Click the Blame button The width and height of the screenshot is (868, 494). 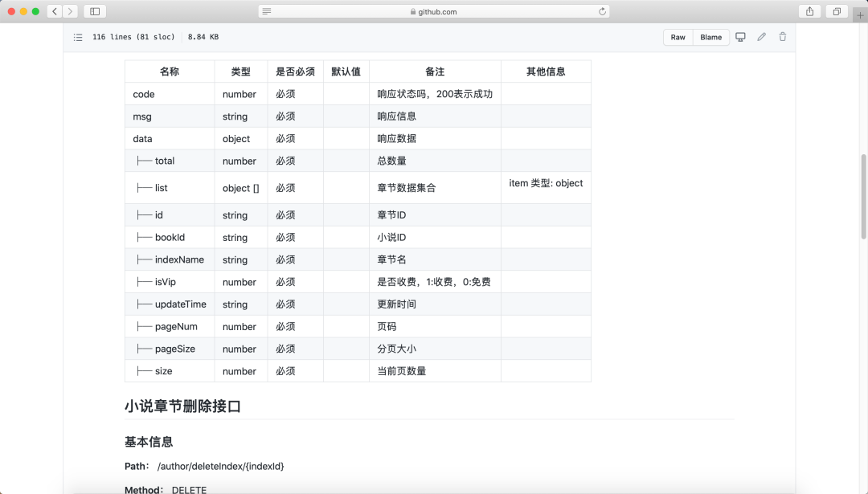click(x=710, y=37)
